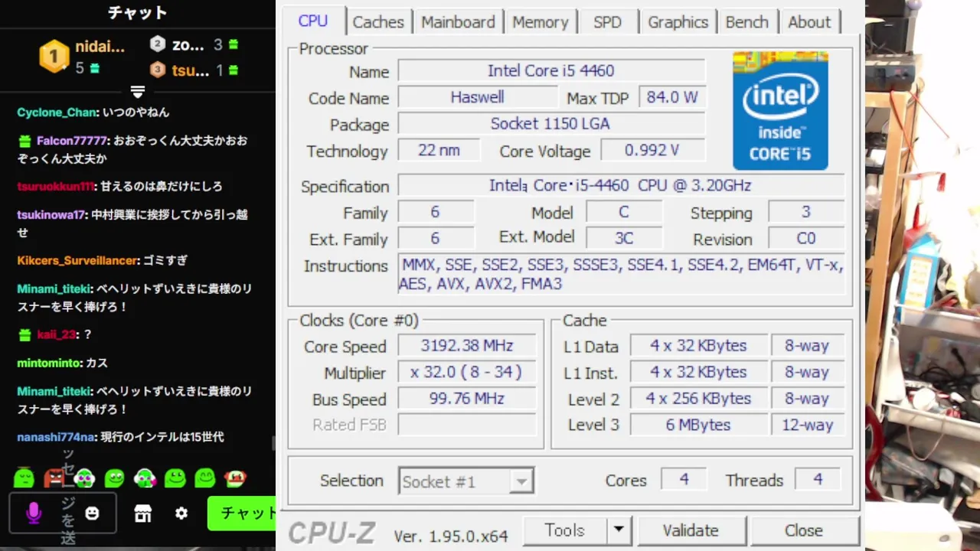Select the CPU tab
This screenshot has height=551, width=980.
(313, 21)
